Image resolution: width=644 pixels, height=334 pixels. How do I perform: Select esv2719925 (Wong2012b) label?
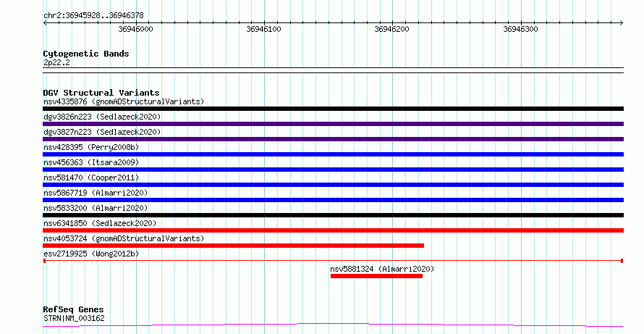point(91,254)
